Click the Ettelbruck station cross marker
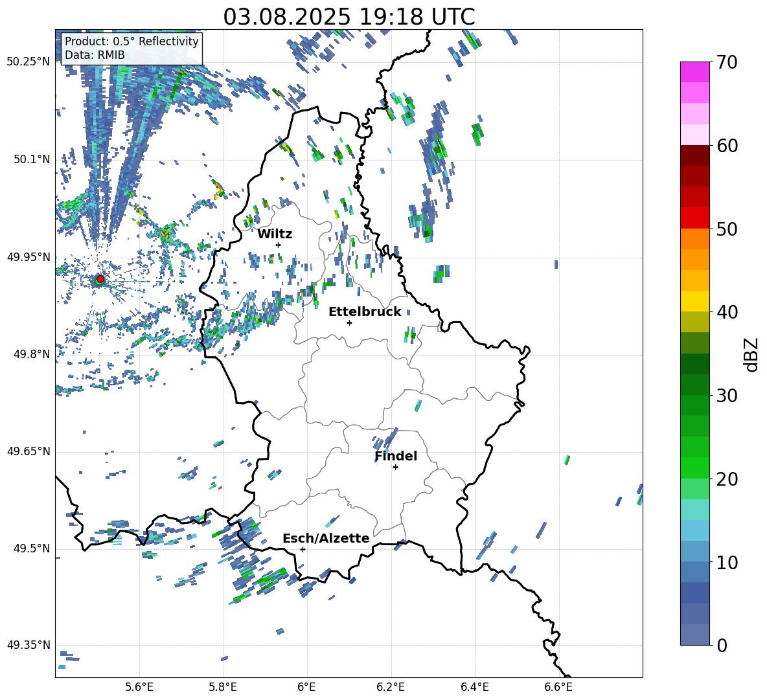767x700 pixels. coord(349,322)
